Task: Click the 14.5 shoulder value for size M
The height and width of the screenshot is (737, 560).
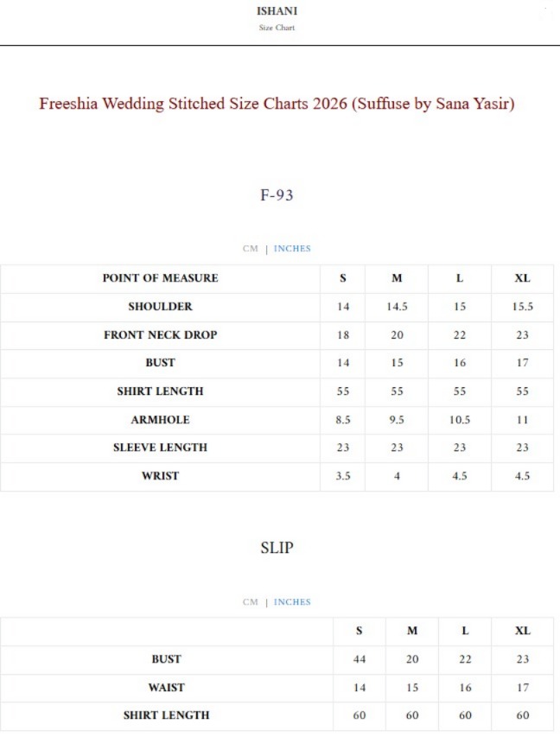Action: [397, 307]
